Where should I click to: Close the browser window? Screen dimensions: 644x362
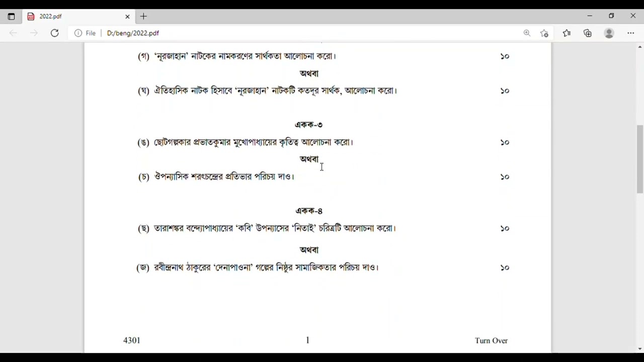pyautogui.click(x=633, y=16)
